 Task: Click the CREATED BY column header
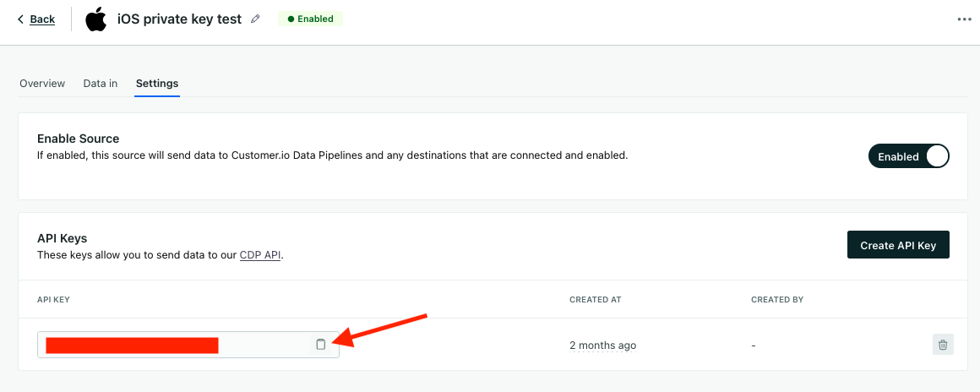tap(777, 300)
